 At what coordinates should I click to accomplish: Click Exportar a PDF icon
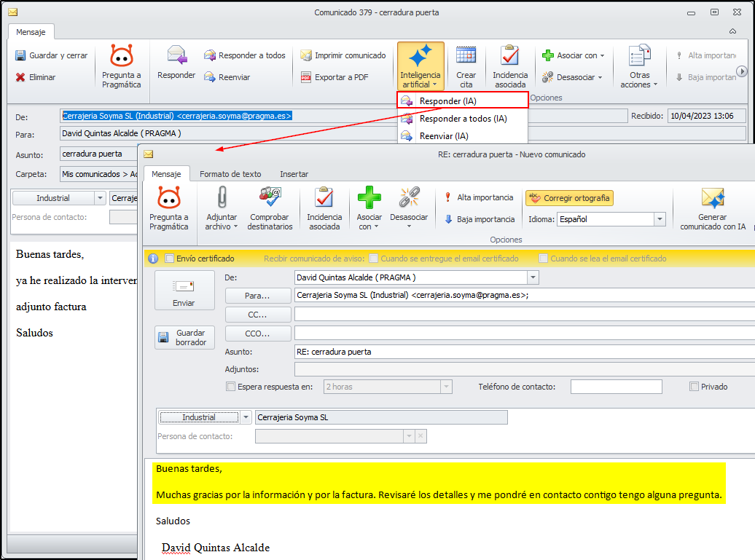(x=306, y=77)
